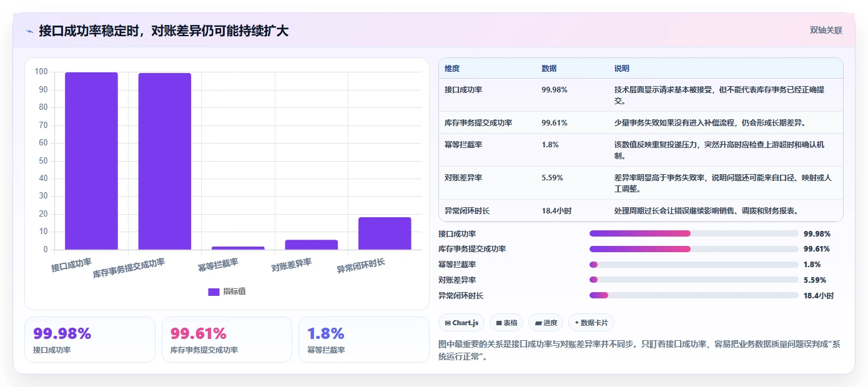Click the 库存事务提交成功率 progress bar
Image resolution: width=868 pixels, height=387 pixels.
pyautogui.click(x=694, y=249)
